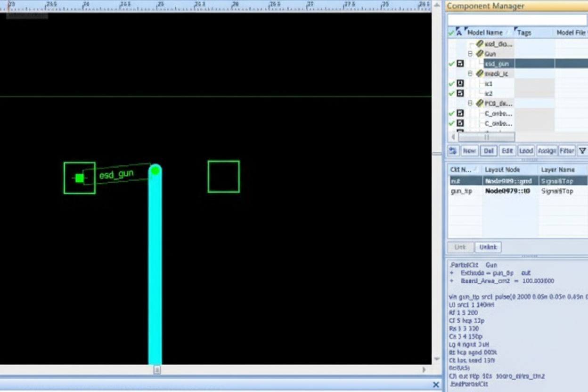Screen dimensions: 588x392
Task: Toggle the green checkmark next to esd_gun
Action: pos(452,63)
